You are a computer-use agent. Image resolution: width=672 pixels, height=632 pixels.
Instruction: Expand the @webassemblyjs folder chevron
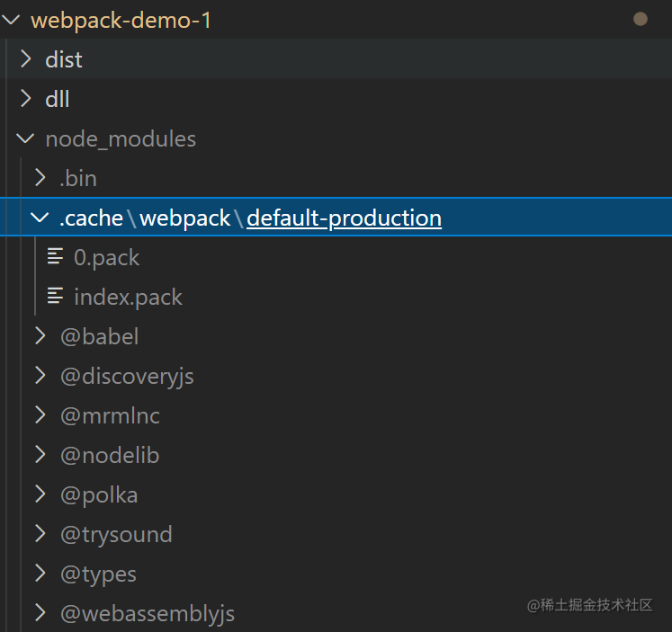(40, 613)
